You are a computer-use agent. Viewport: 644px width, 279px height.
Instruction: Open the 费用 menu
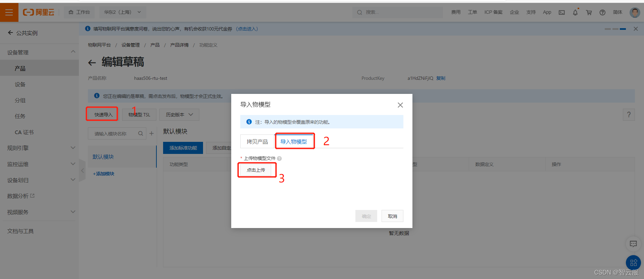(456, 12)
